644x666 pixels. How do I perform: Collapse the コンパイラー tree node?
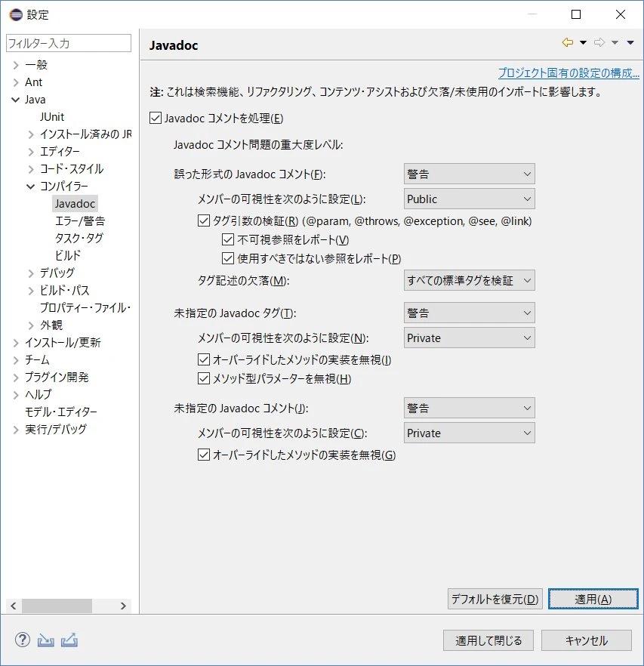(x=31, y=186)
